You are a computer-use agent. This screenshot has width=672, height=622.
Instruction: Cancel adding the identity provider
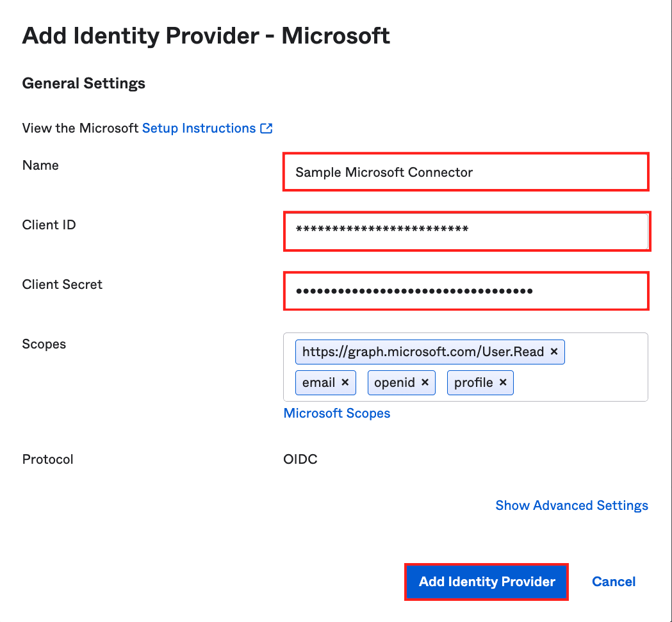(x=614, y=582)
